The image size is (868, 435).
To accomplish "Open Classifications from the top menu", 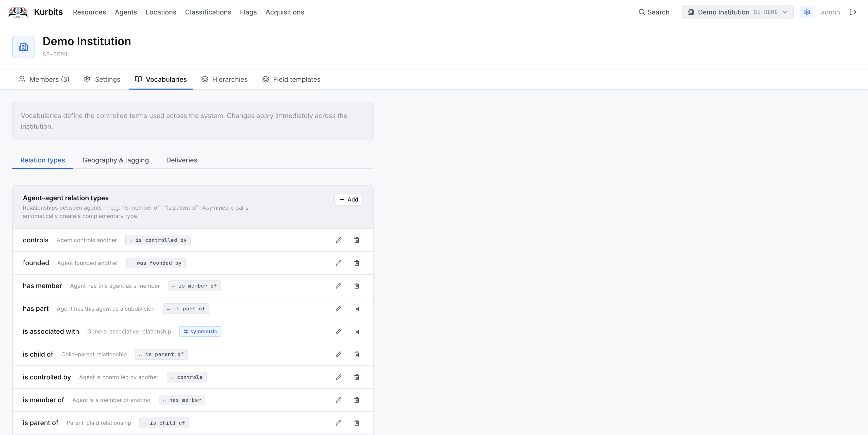I will (208, 12).
